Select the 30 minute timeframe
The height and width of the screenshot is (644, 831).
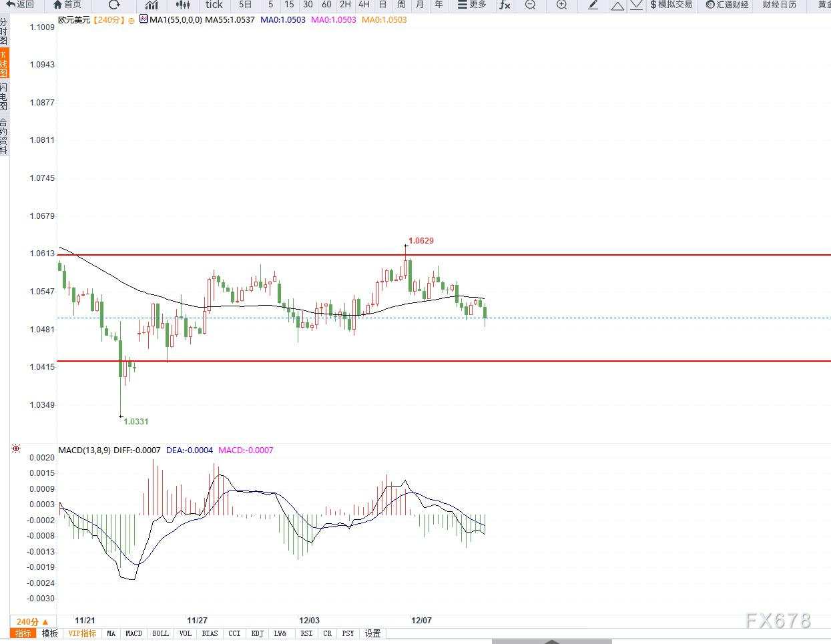[308, 5]
